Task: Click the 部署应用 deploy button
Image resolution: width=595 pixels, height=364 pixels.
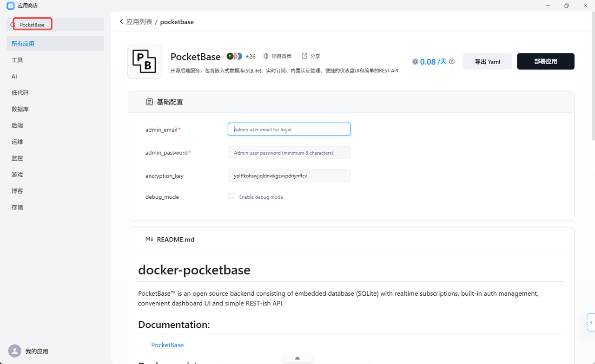Action: pos(546,61)
